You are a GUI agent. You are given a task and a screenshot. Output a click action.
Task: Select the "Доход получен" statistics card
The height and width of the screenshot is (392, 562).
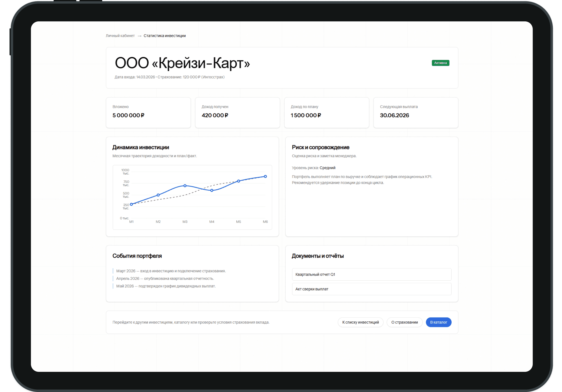tap(237, 112)
